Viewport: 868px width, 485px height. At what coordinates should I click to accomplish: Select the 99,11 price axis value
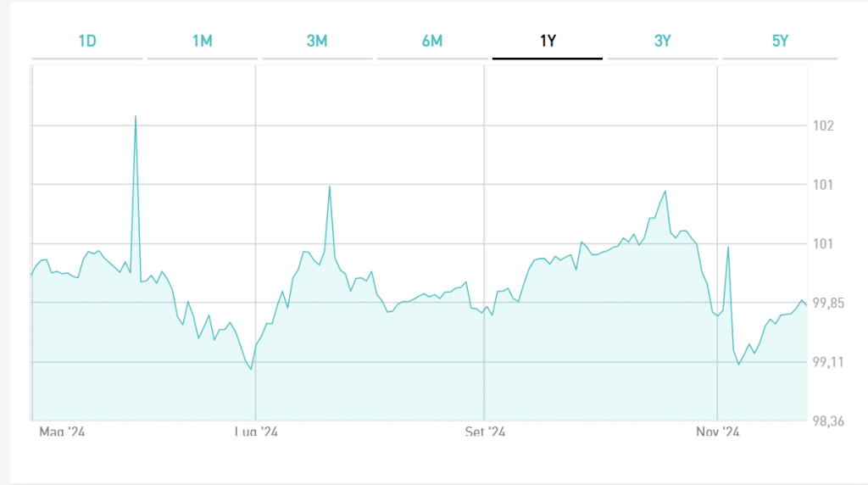pyautogui.click(x=826, y=363)
